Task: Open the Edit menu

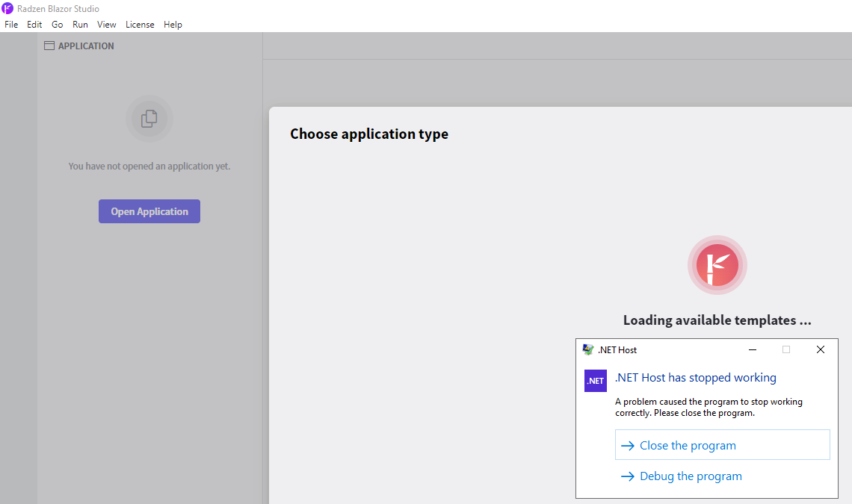Action: pos(34,25)
